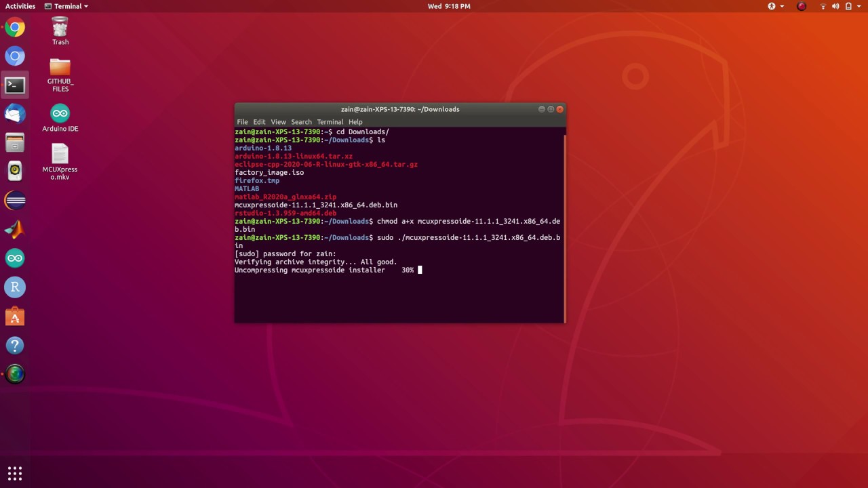
Task: Open the terminal Edit menu
Action: pos(259,122)
